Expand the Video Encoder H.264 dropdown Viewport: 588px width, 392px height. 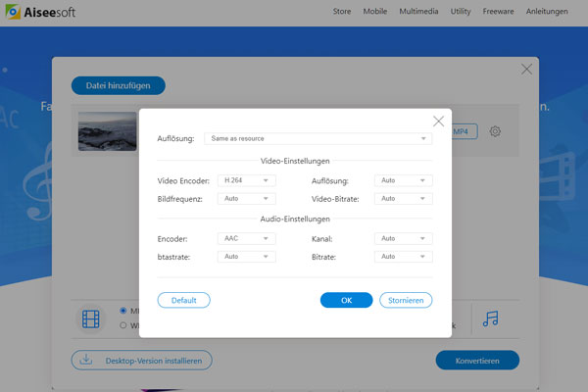[x=248, y=180]
